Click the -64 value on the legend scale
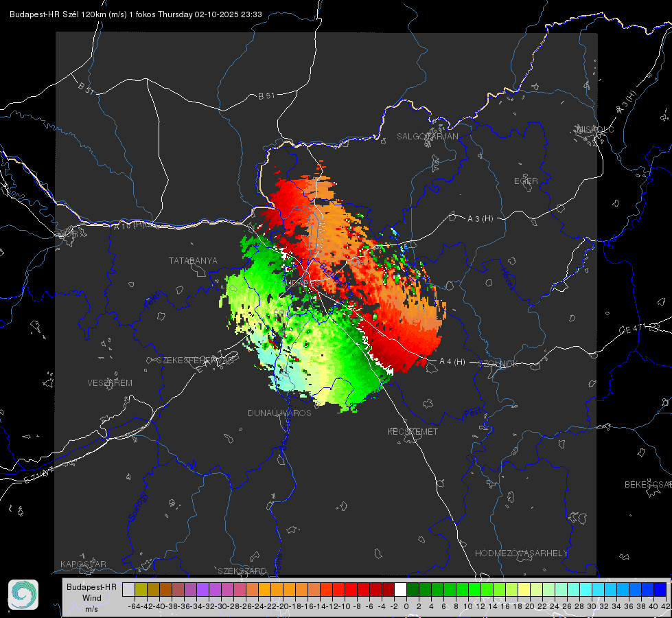Image resolution: width=672 pixels, height=618 pixels. pos(134,606)
